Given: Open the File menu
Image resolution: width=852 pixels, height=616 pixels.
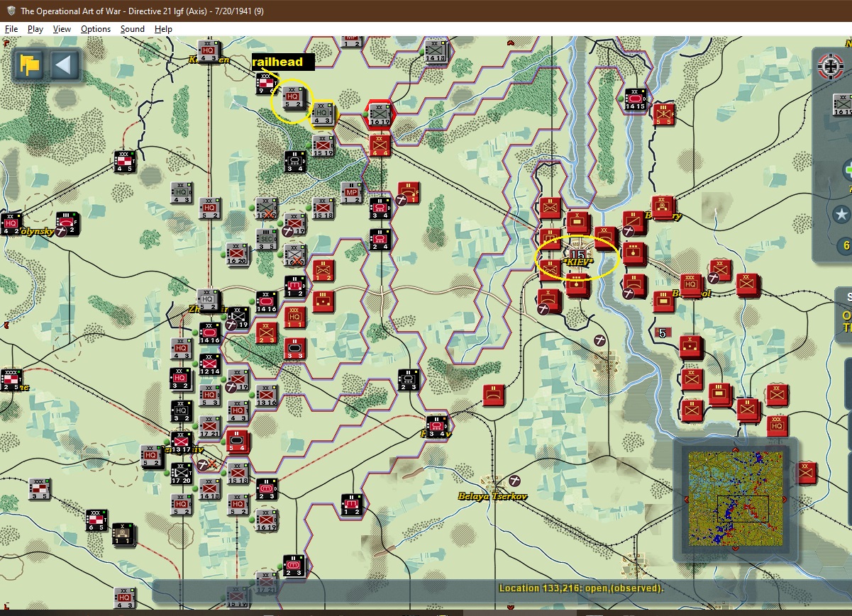Looking at the screenshot, I should [x=11, y=29].
